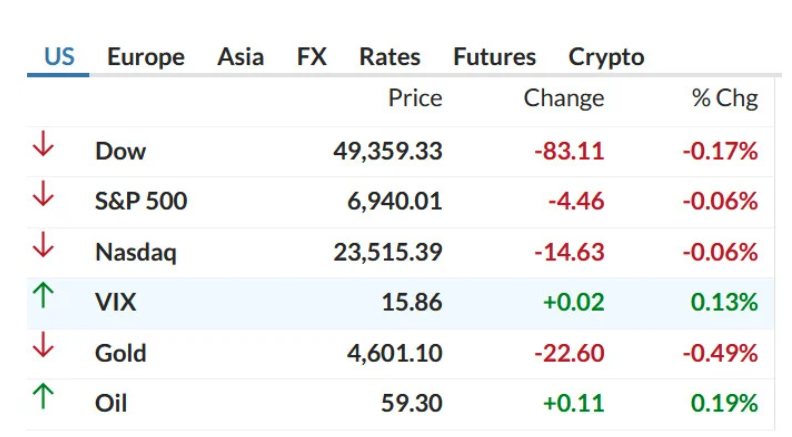Click the green up arrow beside Oil
The height and width of the screenshot is (437, 792).
42,398
